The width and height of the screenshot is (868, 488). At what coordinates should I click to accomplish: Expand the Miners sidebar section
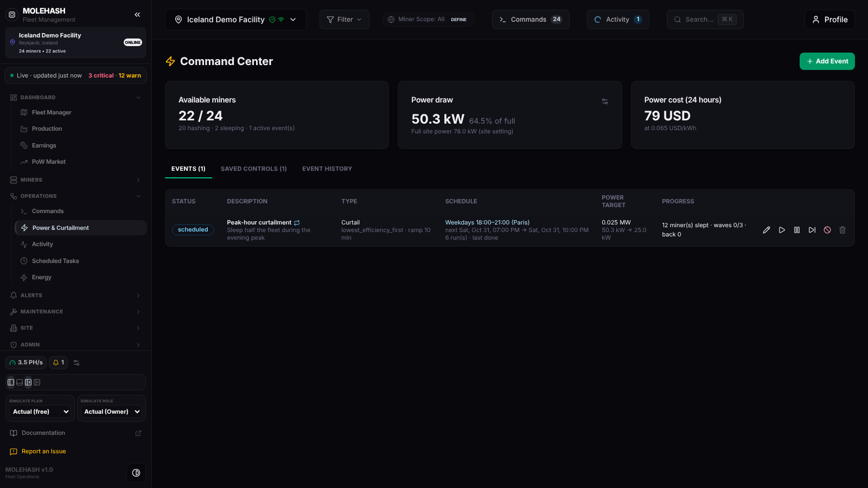[x=75, y=180]
